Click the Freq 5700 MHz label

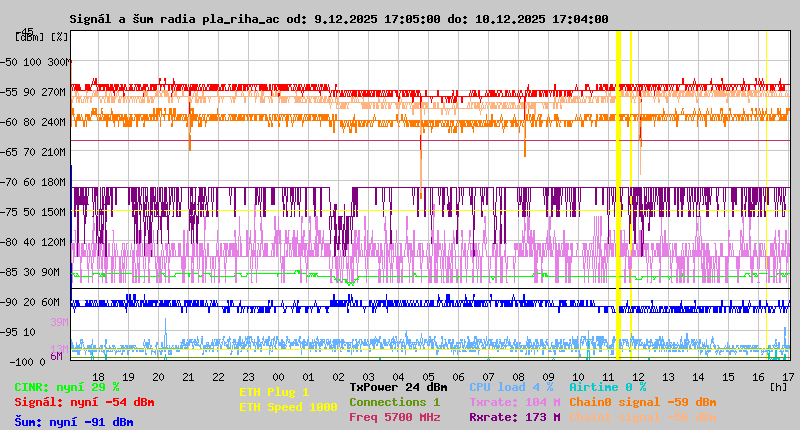coord(394,417)
